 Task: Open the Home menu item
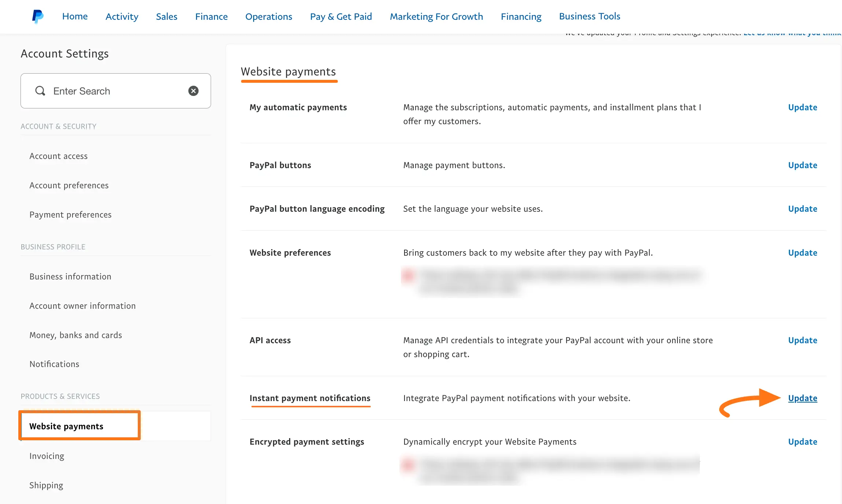click(75, 16)
